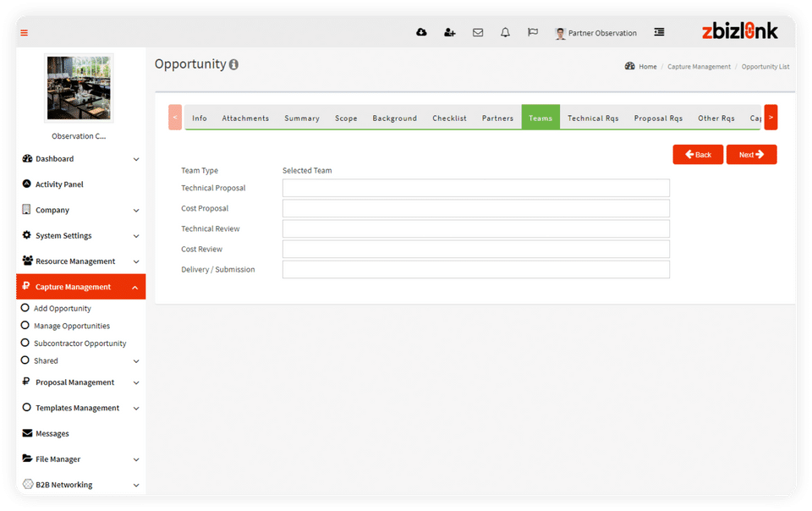The height and width of the screenshot is (511, 812).
Task: Switch to the Scope tab
Action: (346, 118)
